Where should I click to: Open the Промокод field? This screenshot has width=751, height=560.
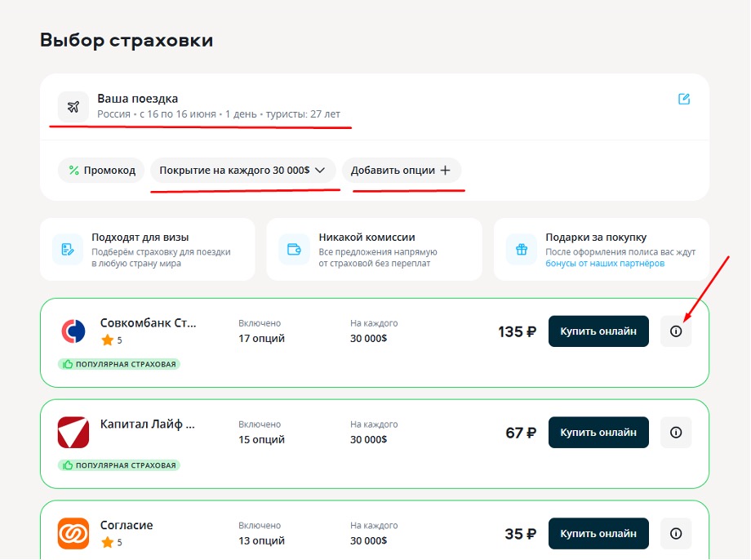point(101,170)
